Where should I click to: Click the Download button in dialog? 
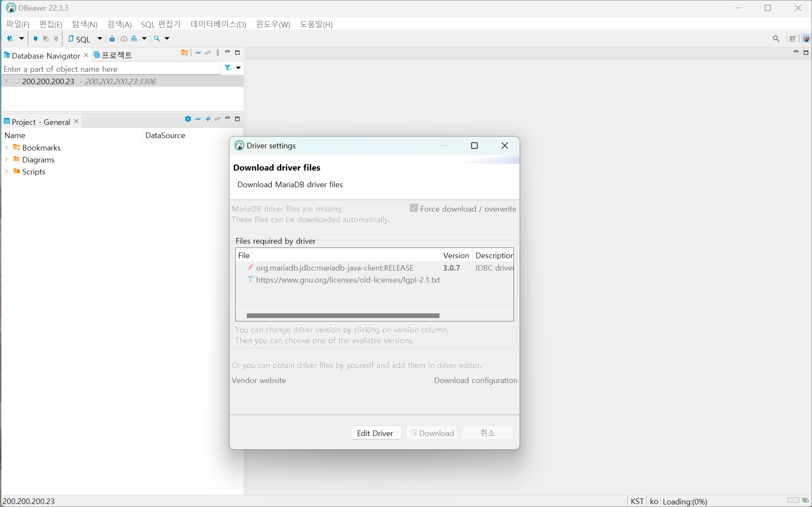432,433
